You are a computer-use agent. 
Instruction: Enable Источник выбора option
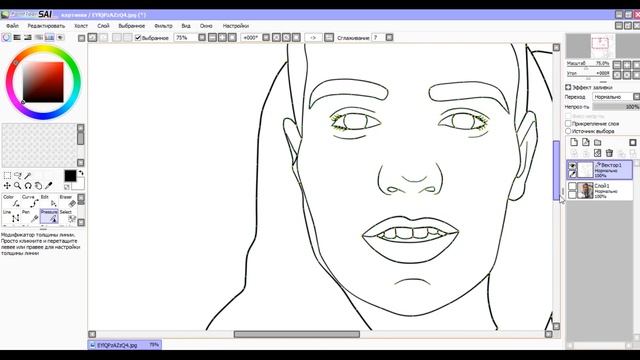point(568,131)
